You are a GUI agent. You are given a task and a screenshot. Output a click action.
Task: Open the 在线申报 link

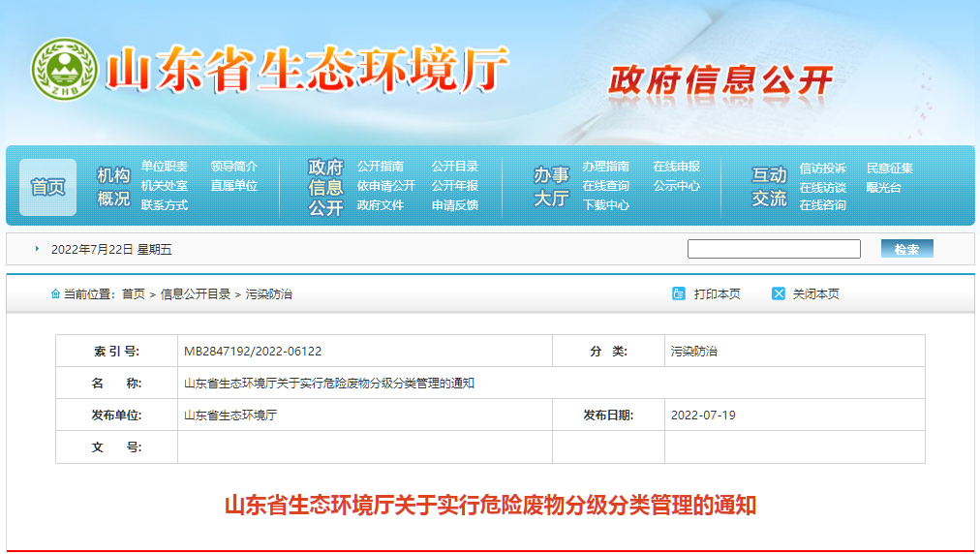(676, 167)
